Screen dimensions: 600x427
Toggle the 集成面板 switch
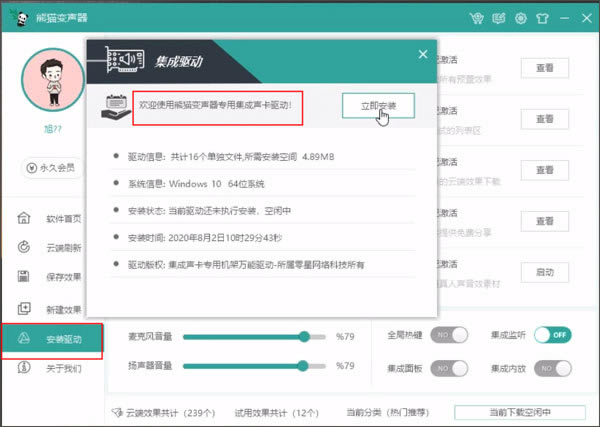[x=449, y=368]
